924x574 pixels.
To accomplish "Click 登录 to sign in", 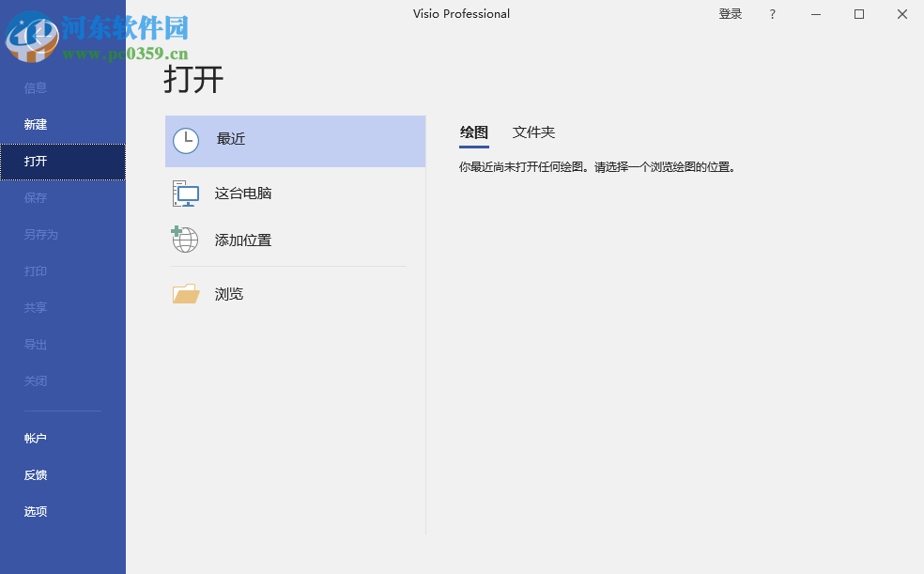I will pyautogui.click(x=730, y=14).
